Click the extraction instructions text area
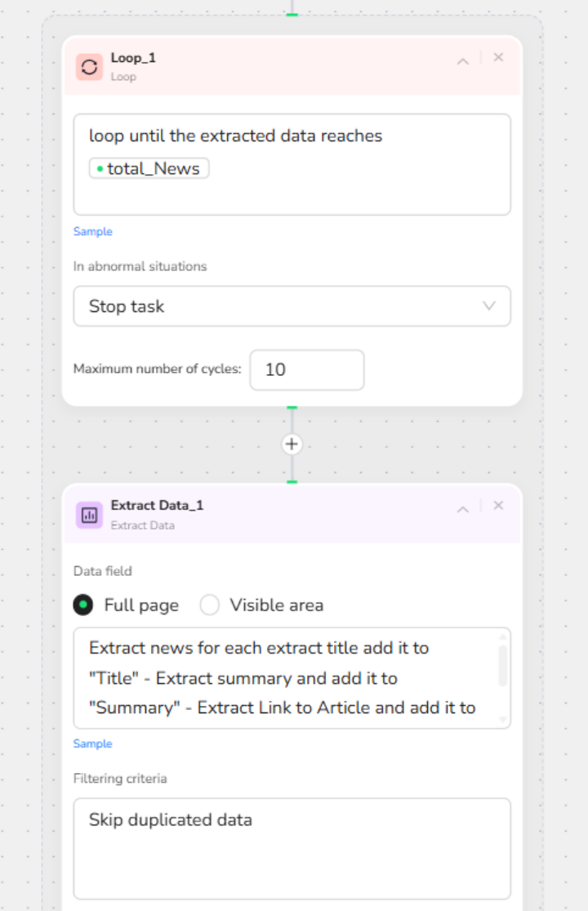 (286, 677)
